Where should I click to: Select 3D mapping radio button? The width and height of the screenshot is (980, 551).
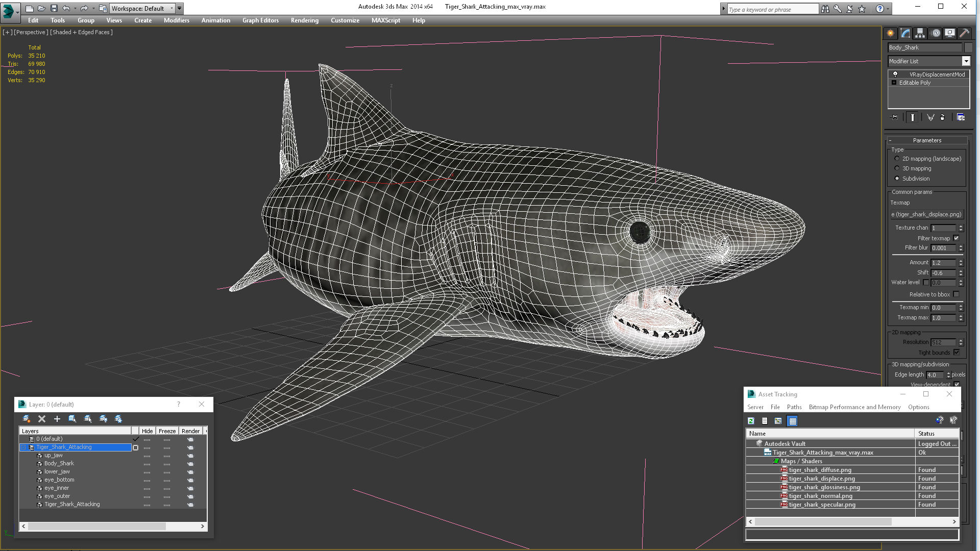pyautogui.click(x=897, y=168)
